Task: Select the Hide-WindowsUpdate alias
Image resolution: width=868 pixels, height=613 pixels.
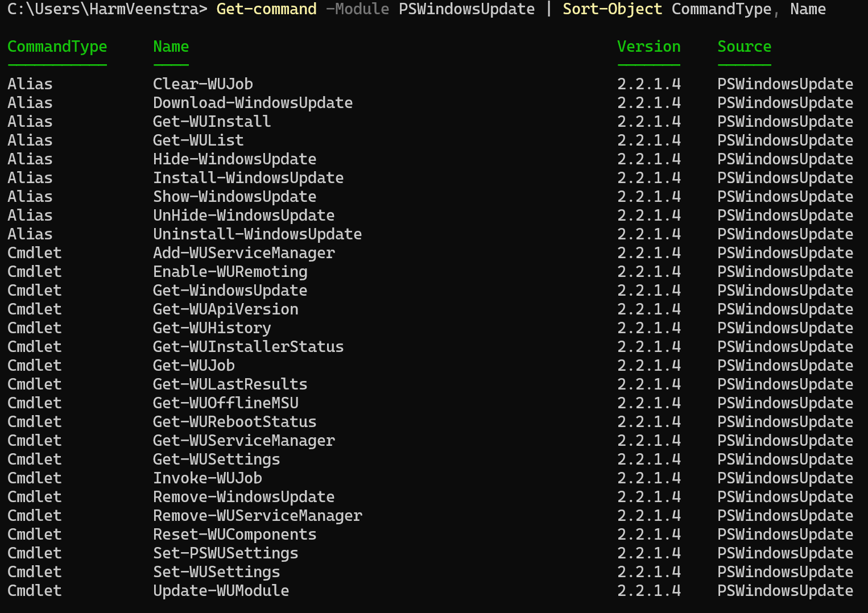Action: (x=234, y=159)
